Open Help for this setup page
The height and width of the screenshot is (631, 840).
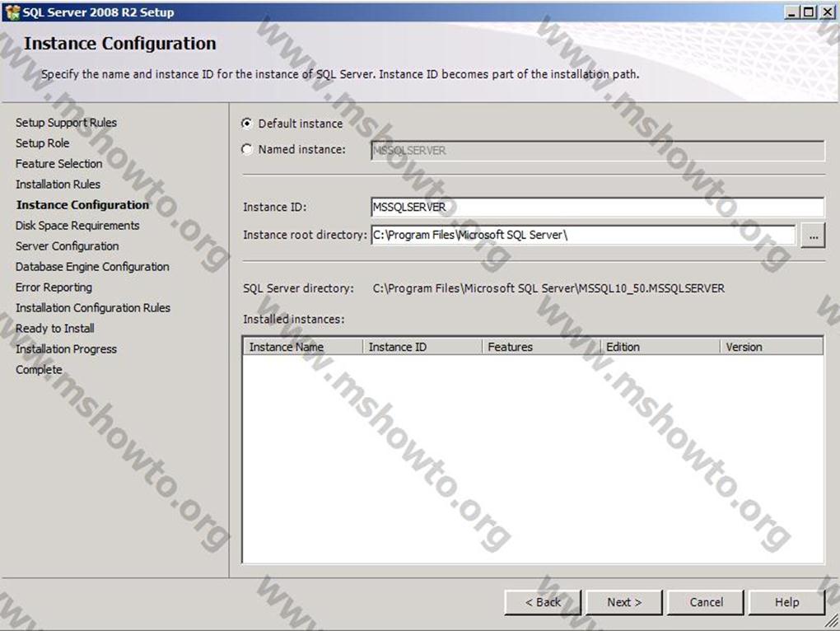786,602
